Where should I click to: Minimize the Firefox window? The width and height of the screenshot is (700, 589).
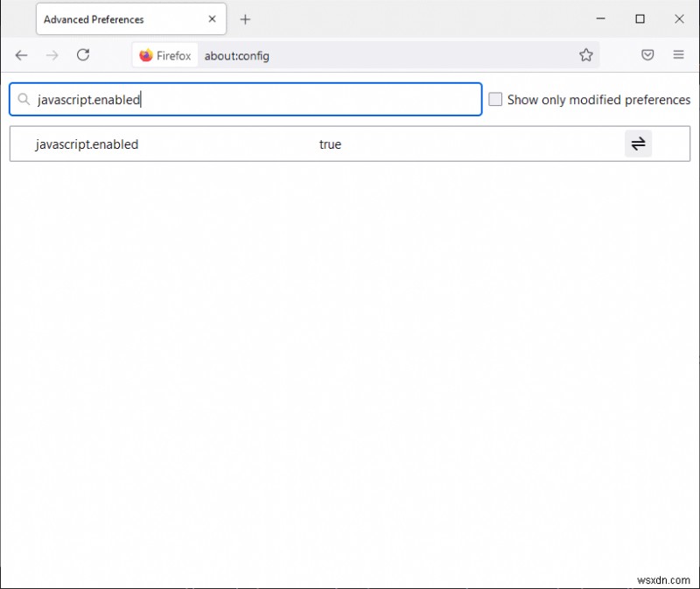600,18
